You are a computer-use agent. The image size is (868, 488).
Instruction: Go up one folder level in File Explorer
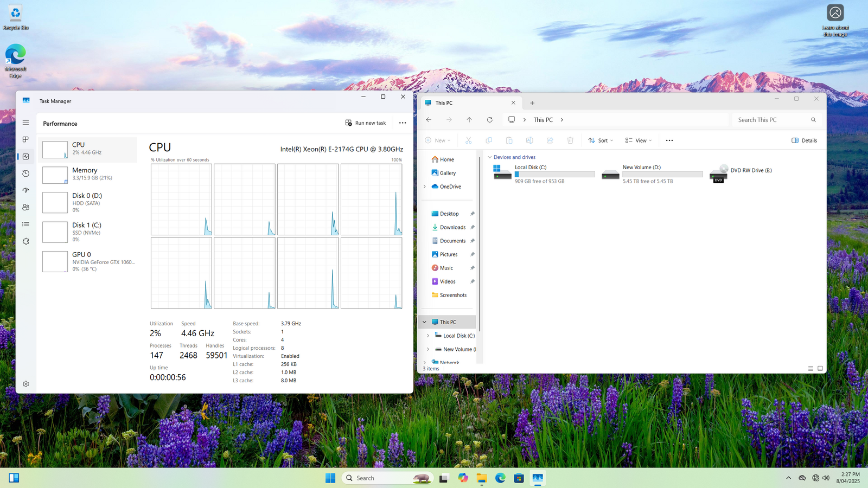(x=469, y=120)
